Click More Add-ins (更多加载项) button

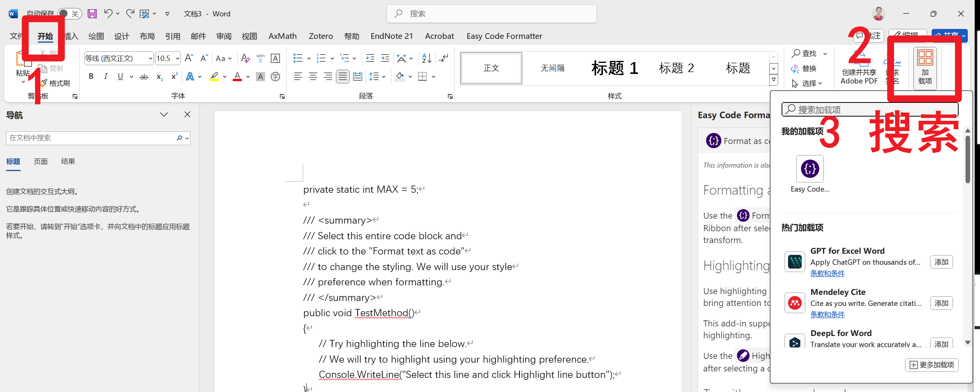tap(932, 365)
